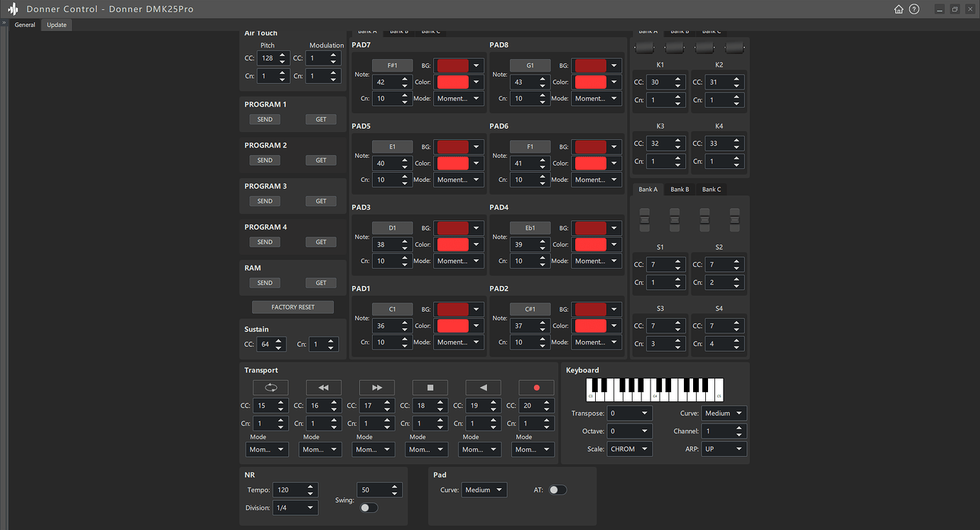This screenshot has width=980, height=530.
Task: Toggle the Swing switch in the NR section
Action: pyautogui.click(x=369, y=507)
